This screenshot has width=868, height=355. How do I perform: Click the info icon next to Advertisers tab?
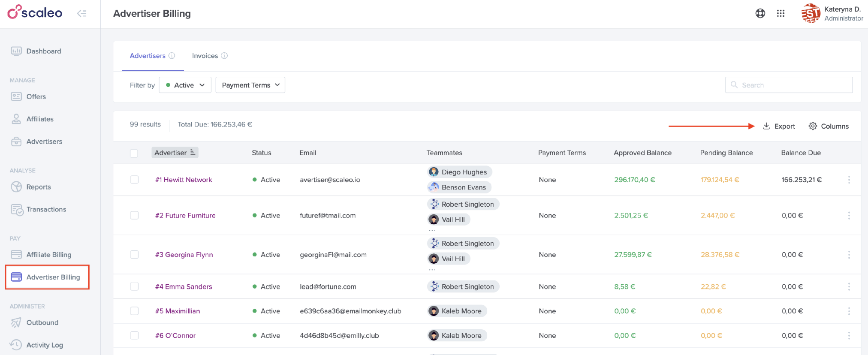pos(172,56)
